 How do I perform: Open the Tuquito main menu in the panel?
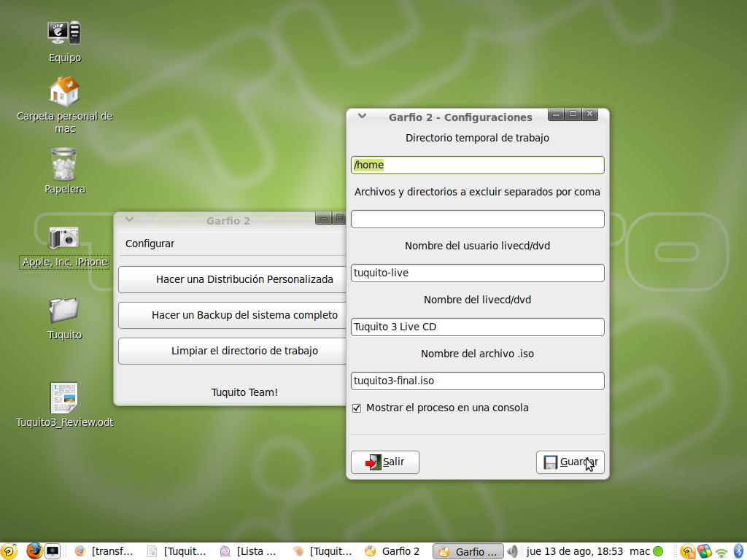pyautogui.click(x=9, y=551)
